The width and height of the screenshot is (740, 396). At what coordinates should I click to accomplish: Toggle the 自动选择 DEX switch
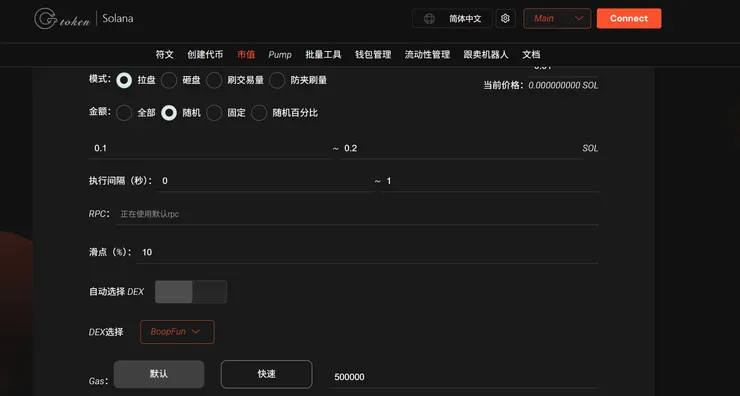tap(191, 292)
